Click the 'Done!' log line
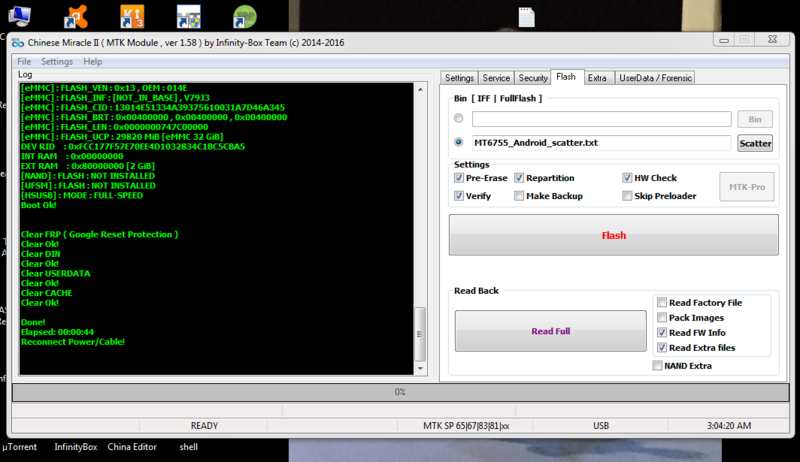This screenshot has width=800, height=462. click(x=33, y=322)
